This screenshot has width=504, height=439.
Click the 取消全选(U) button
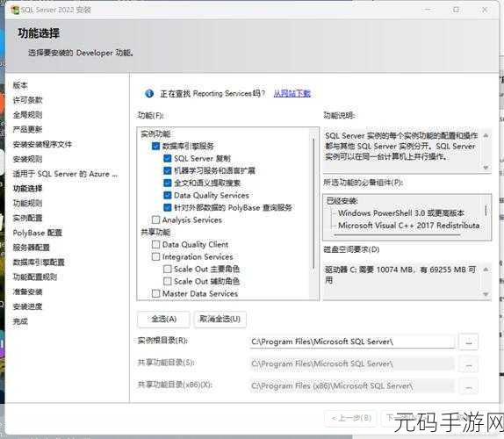[220, 319]
